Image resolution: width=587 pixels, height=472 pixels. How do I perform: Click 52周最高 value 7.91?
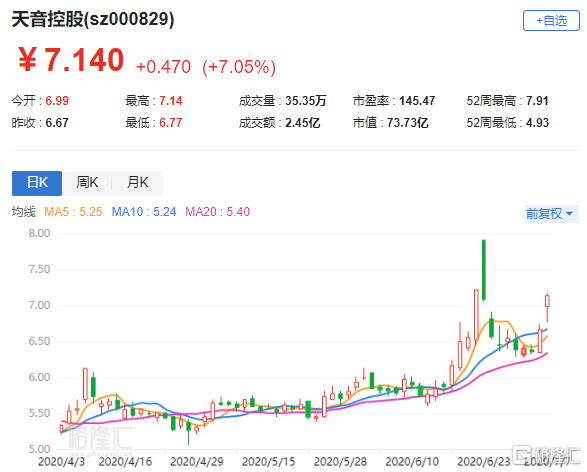tap(537, 101)
